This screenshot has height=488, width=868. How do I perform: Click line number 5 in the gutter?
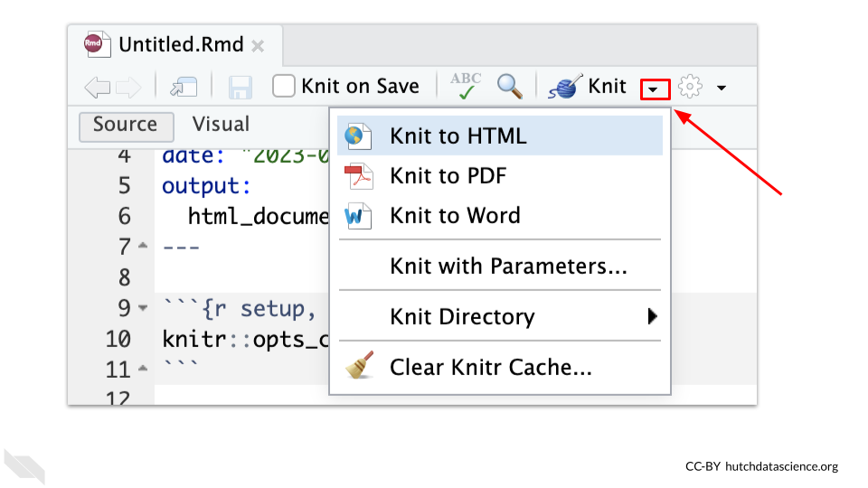click(124, 185)
